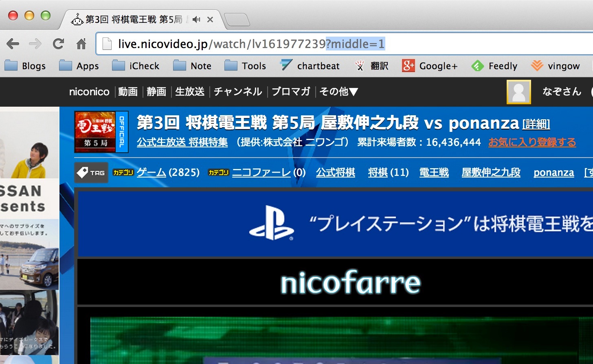Click the 累計来場者数：16,436,444 visitor count
The image size is (593, 364).
pos(419,142)
